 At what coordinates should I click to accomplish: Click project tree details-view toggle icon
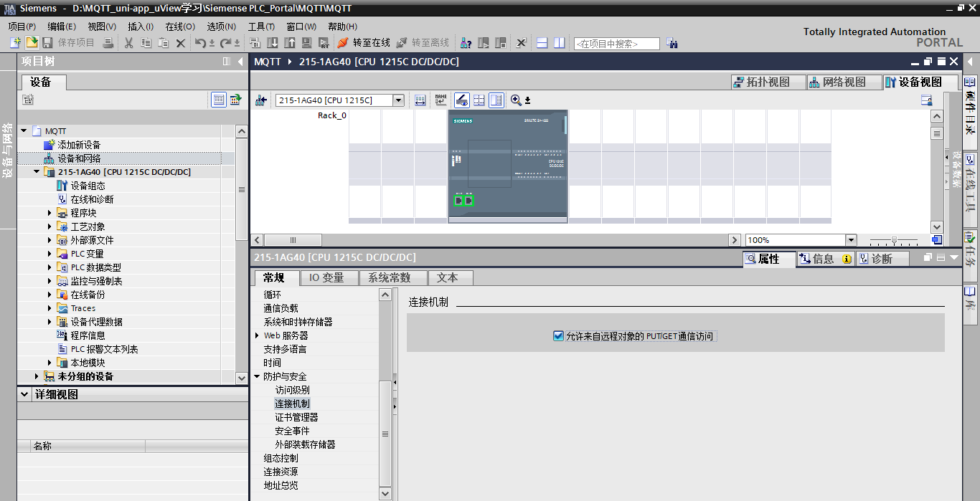coord(219,100)
